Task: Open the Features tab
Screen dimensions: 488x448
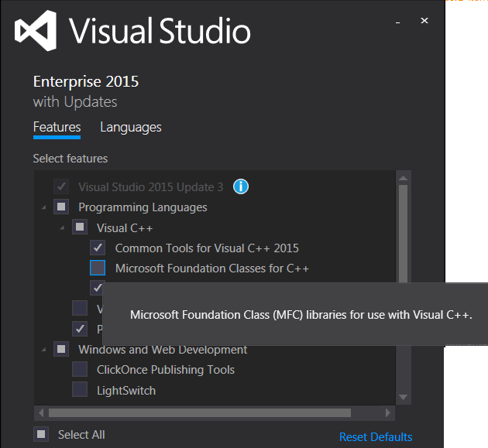Action: [x=57, y=128]
